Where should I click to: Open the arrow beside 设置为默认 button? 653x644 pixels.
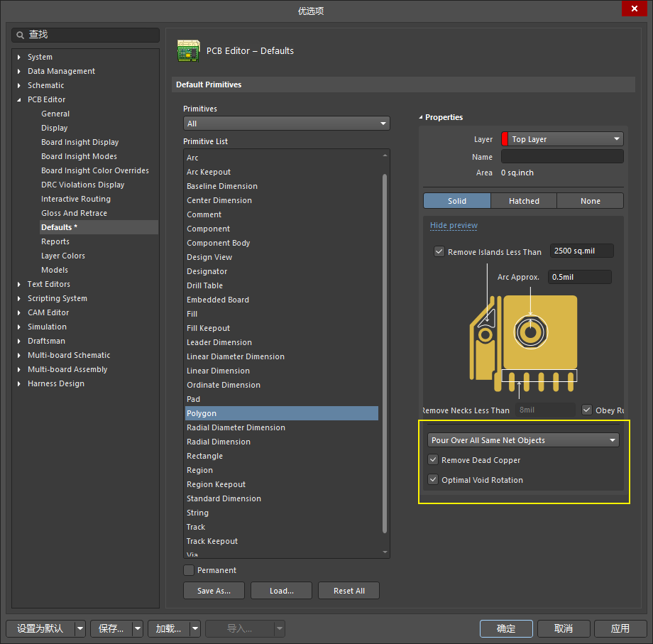[x=79, y=628]
